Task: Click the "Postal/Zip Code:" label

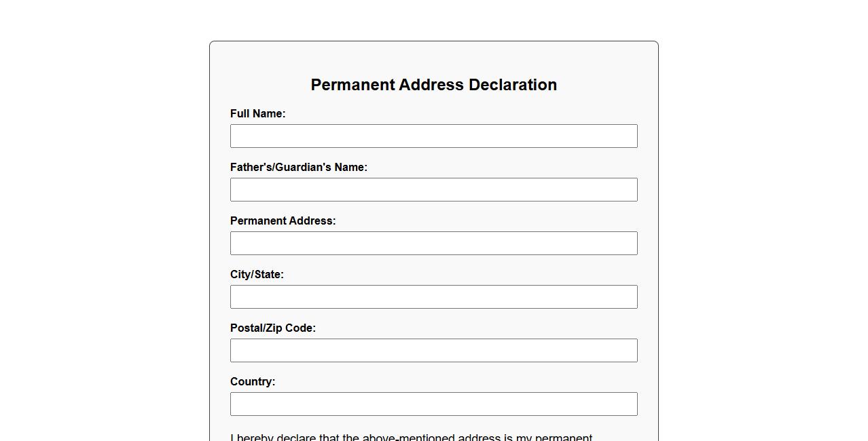Action: [x=272, y=328]
